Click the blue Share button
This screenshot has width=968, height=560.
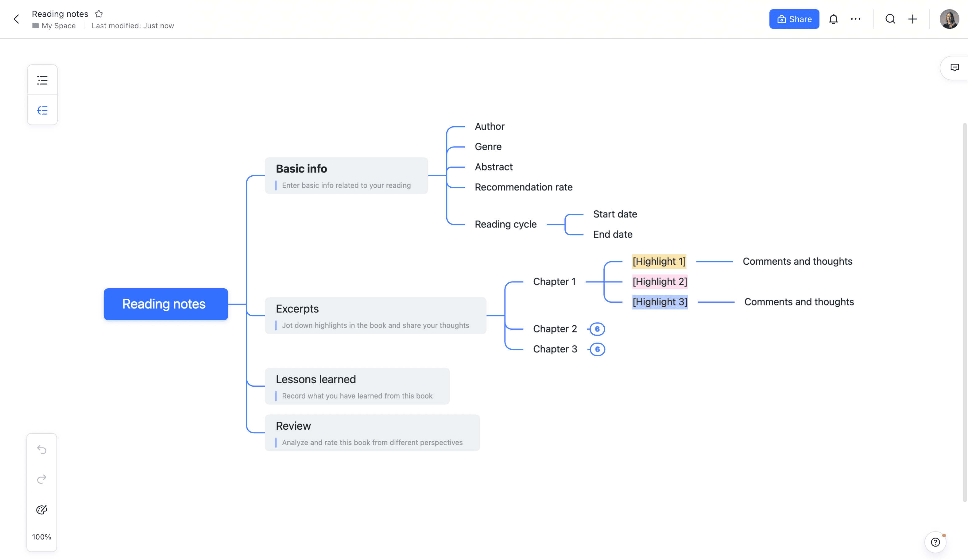tap(794, 19)
